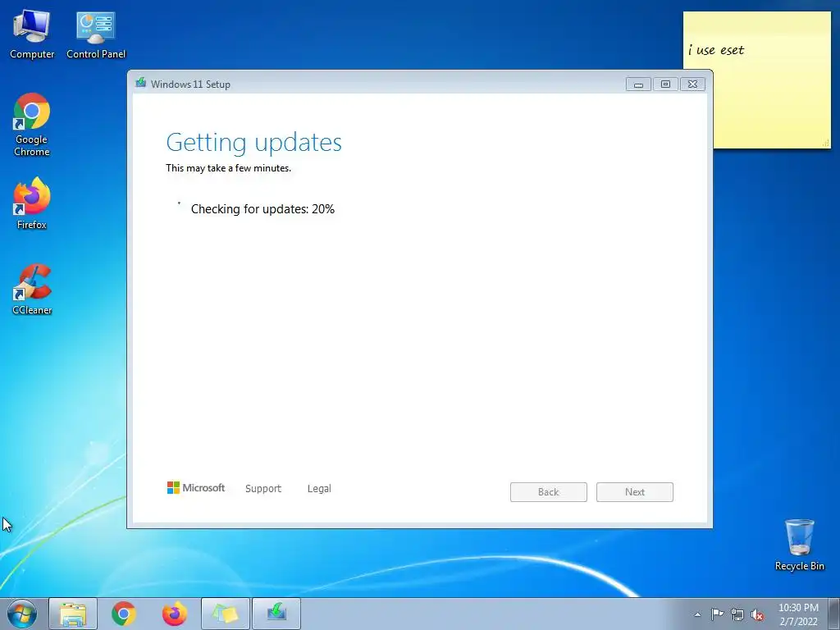Open the Computer desktop icon
This screenshot has width=840, height=630.
pyautogui.click(x=32, y=34)
